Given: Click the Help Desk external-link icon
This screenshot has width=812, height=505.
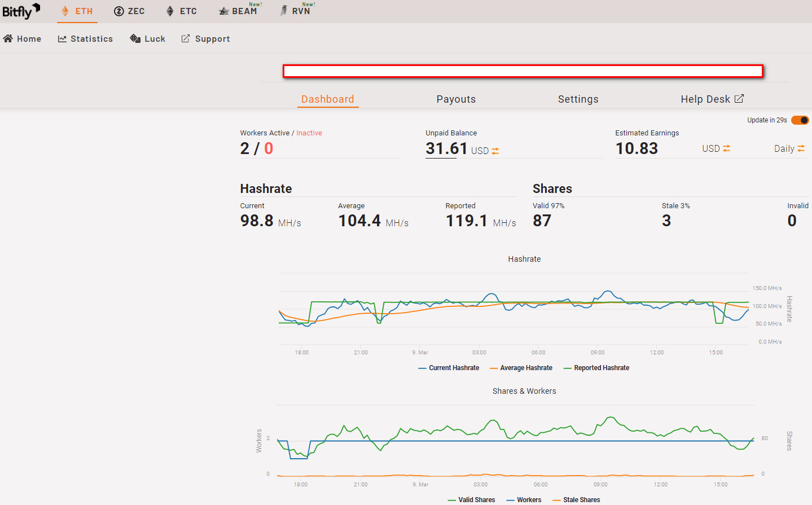Looking at the screenshot, I should coord(739,99).
